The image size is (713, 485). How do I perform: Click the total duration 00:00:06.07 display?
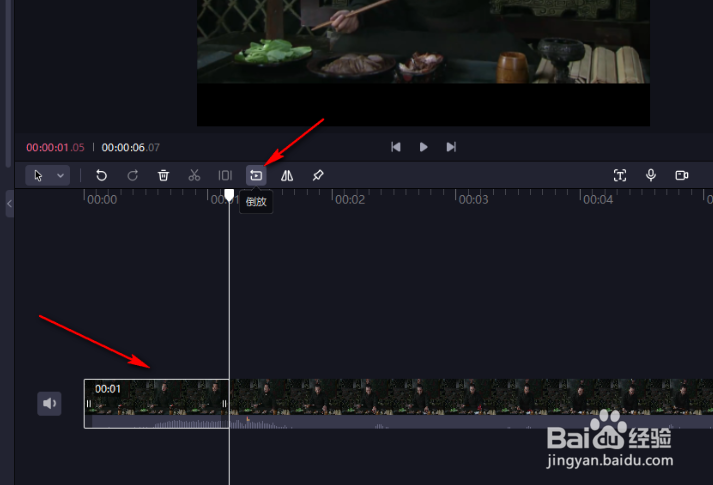click(131, 147)
